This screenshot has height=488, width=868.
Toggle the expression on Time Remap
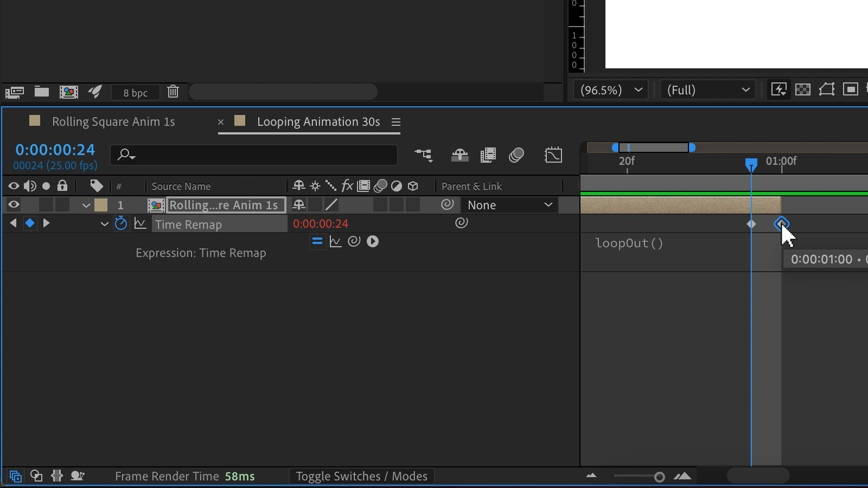(x=317, y=241)
